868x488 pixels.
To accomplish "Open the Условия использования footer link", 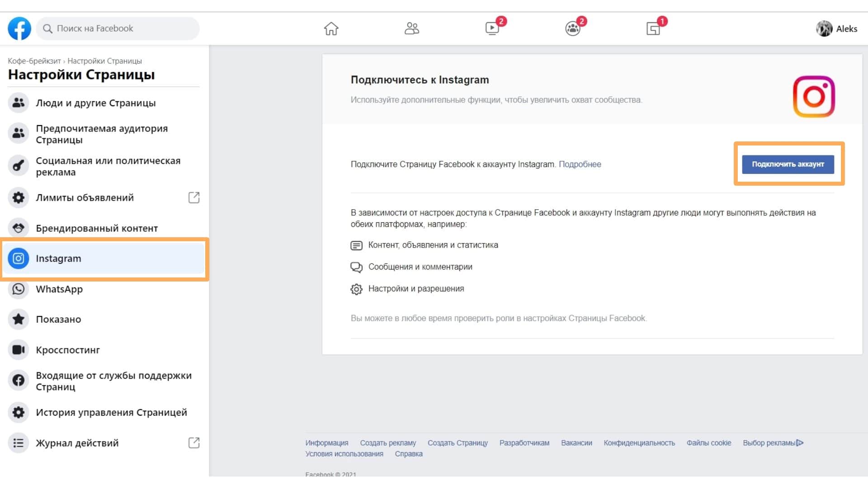I will (344, 454).
